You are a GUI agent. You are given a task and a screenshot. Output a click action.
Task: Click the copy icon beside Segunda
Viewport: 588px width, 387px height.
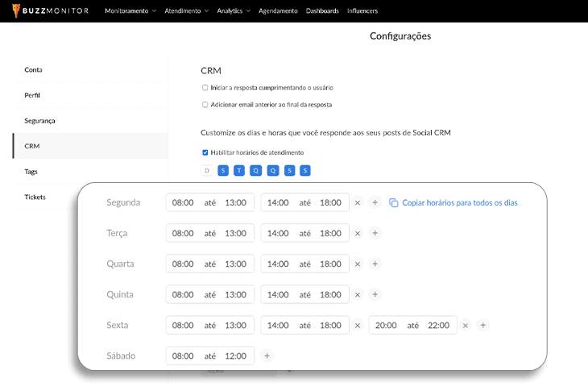pyautogui.click(x=394, y=202)
